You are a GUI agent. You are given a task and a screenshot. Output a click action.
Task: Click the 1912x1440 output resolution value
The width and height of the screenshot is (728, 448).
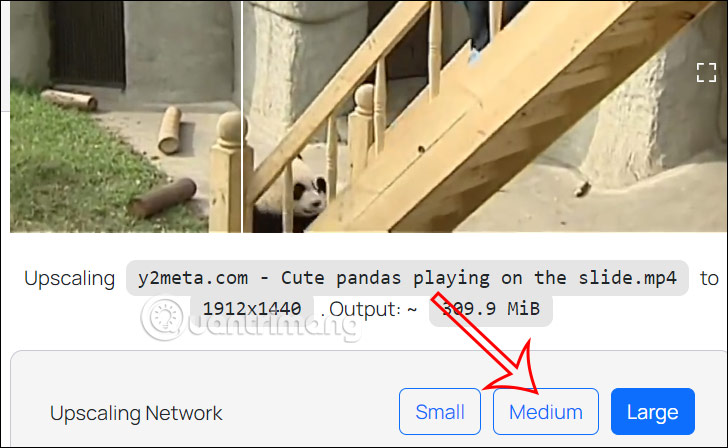252,309
